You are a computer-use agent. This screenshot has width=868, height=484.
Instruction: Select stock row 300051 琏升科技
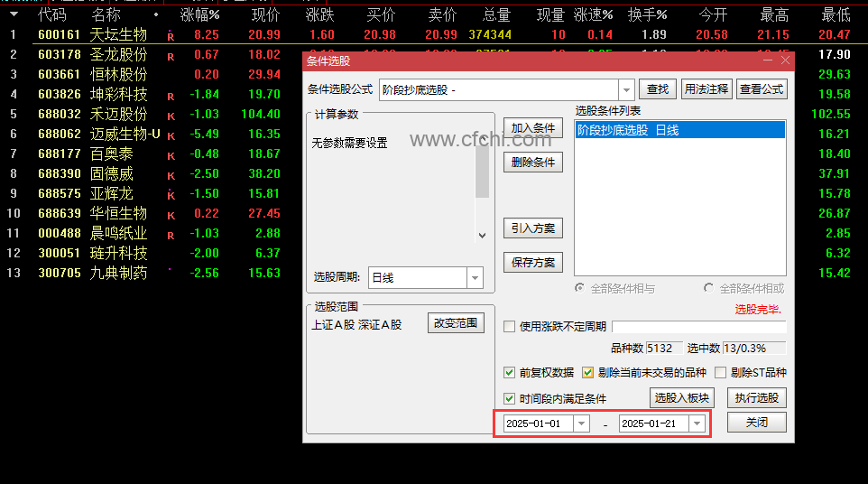click(x=150, y=253)
